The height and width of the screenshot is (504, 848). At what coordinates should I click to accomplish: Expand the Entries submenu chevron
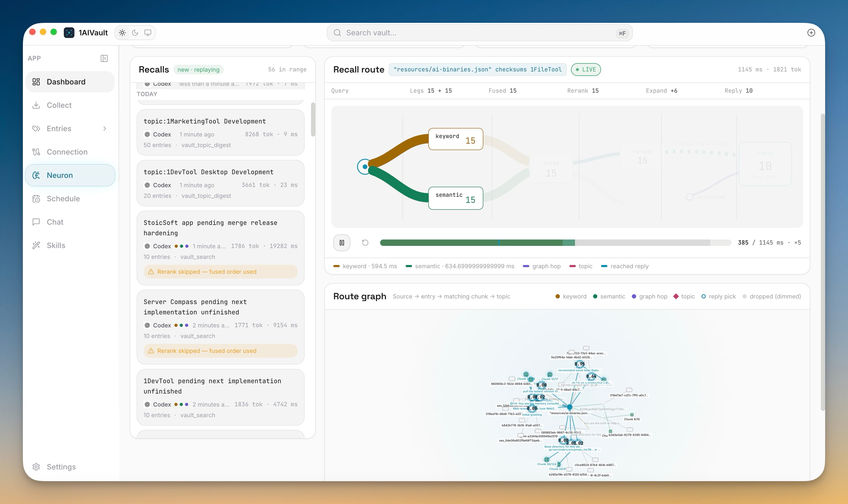pos(105,129)
